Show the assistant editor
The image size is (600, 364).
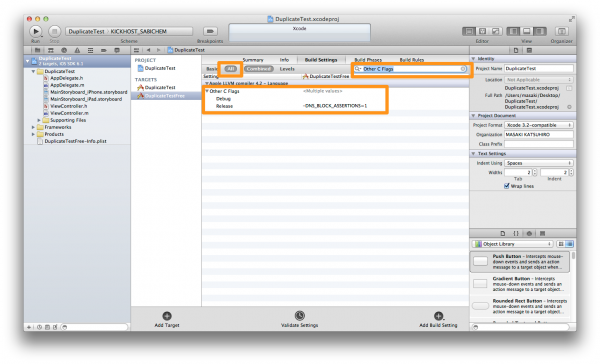483,31
